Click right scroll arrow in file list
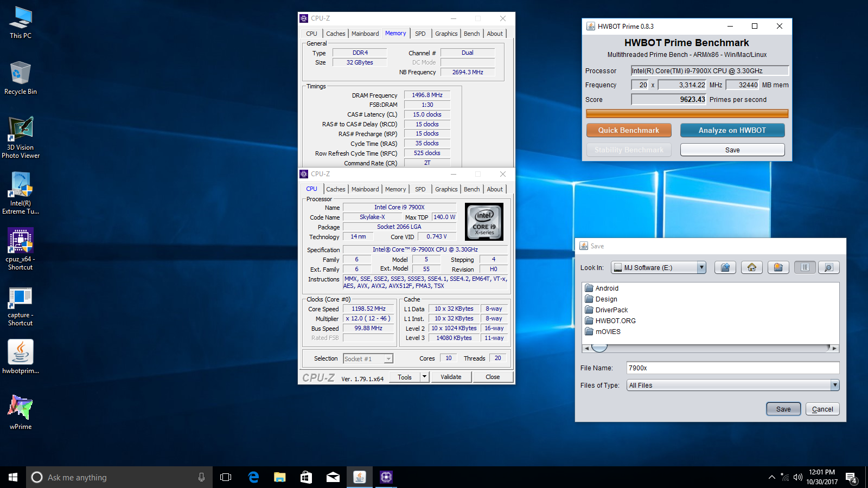 tap(835, 349)
